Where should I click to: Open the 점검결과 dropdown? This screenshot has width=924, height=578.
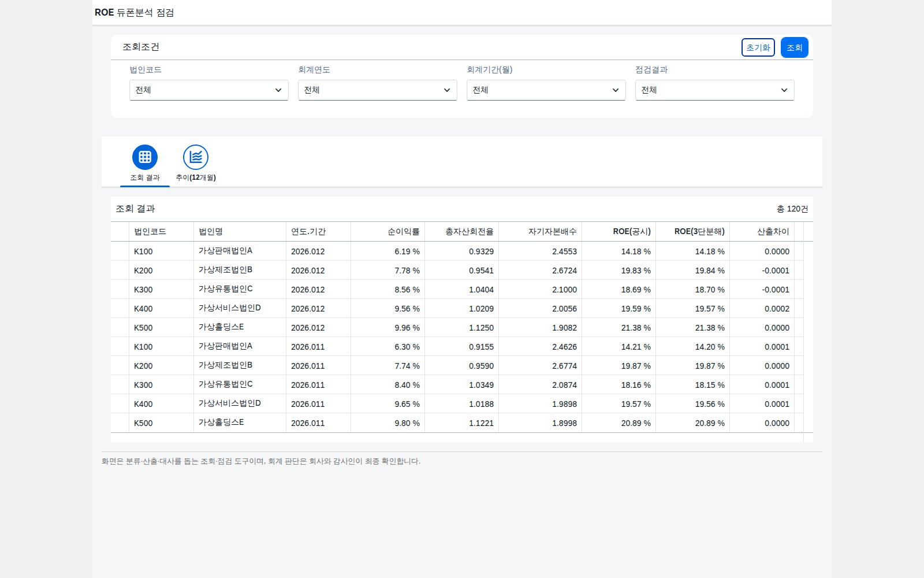(715, 90)
